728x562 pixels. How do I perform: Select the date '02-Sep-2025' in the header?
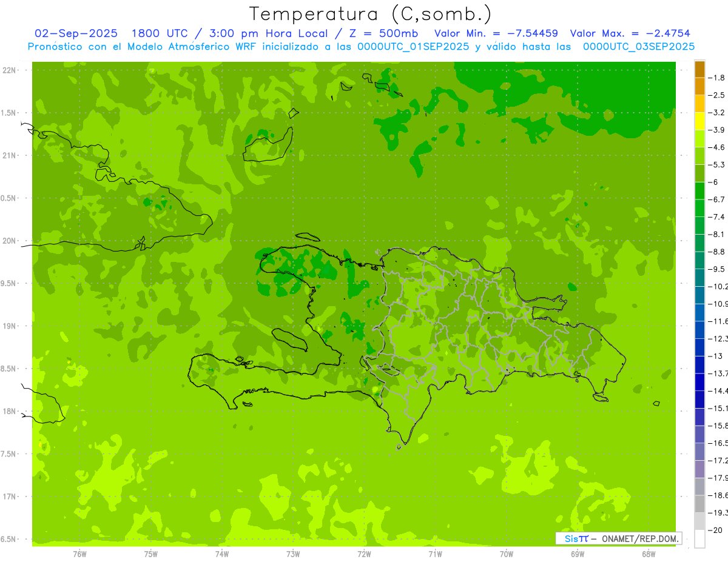click(76, 33)
